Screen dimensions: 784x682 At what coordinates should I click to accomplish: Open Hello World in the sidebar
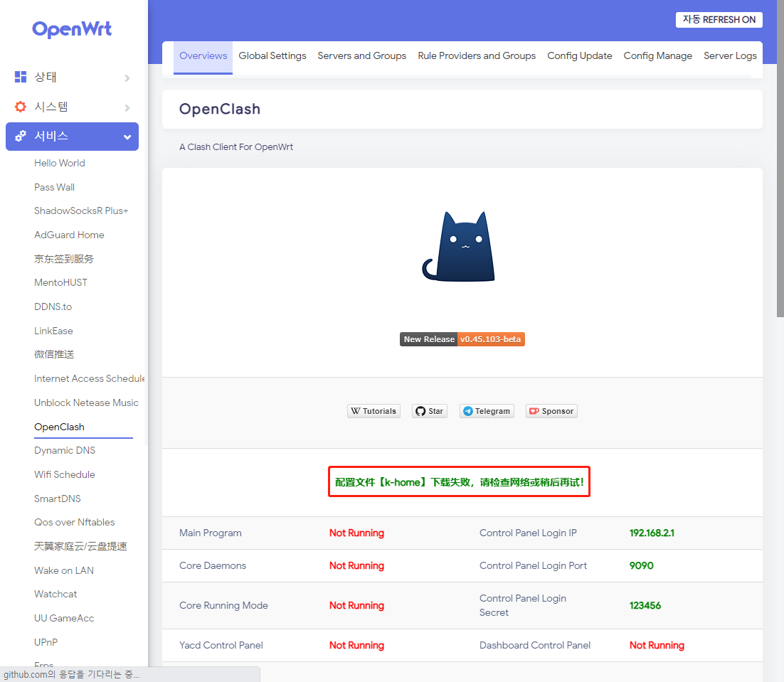pos(60,163)
